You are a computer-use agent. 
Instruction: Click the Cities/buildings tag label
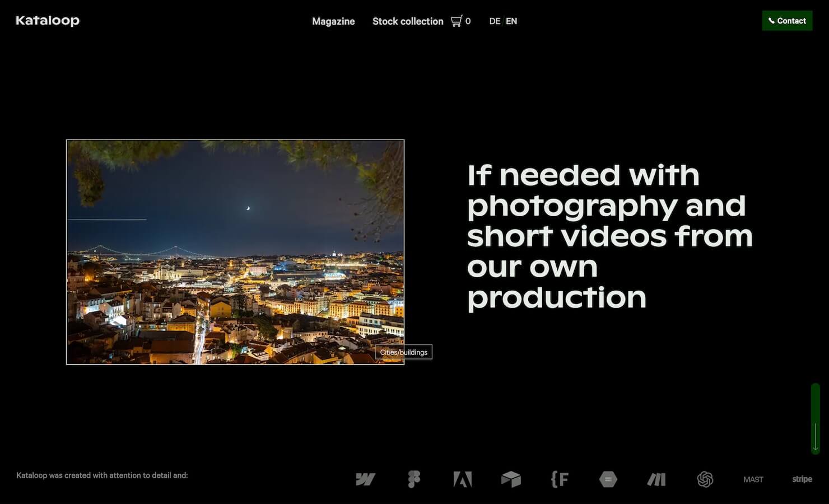403,352
